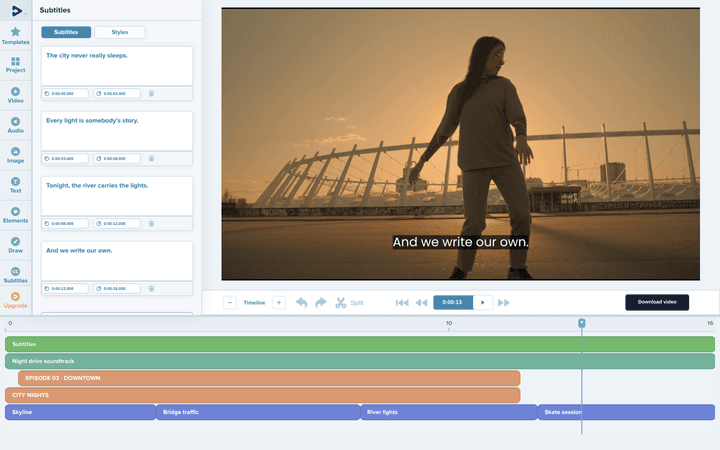Click the Download video button

click(657, 302)
